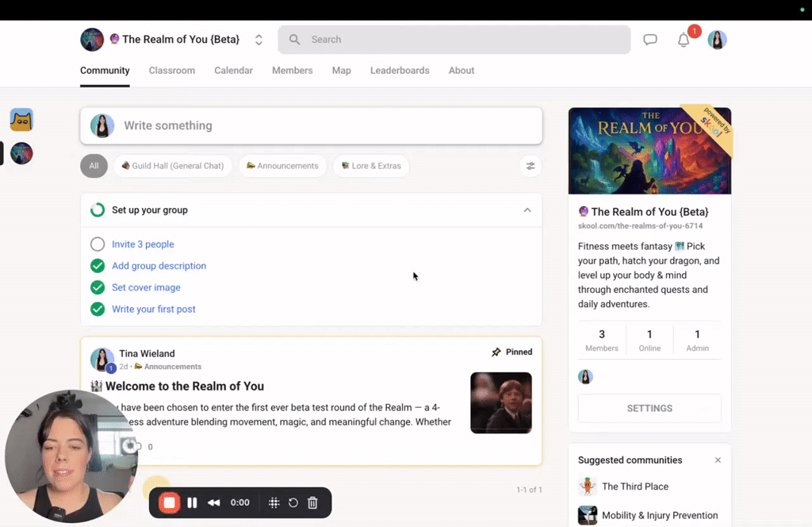
Task: Click the Write something input field
Action: tap(325, 125)
